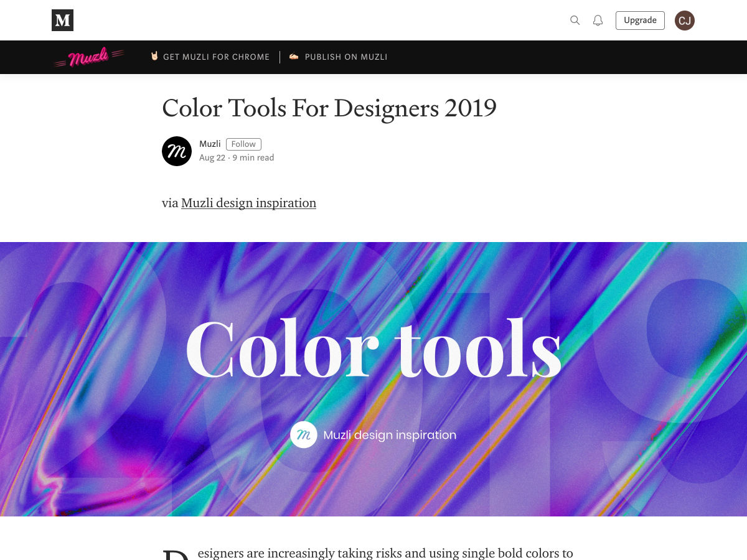Click the white banner caption Muzli design inspiration
747x560 pixels.
pyautogui.click(x=390, y=435)
